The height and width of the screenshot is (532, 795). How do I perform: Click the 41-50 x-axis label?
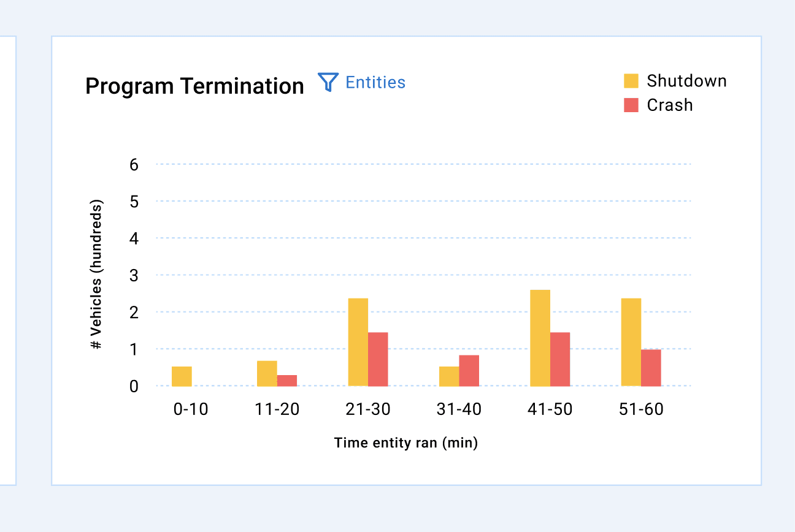click(x=550, y=409)
